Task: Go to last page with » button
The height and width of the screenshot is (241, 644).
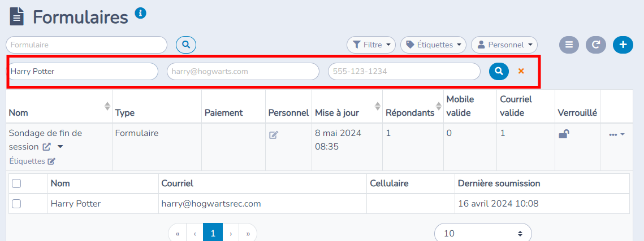Action: (x=248, y=233)
